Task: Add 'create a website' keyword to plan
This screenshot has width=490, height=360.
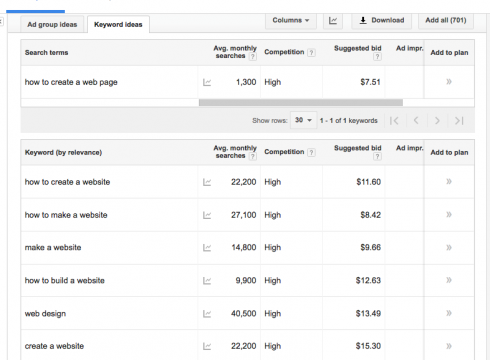Action: (449, 346)
